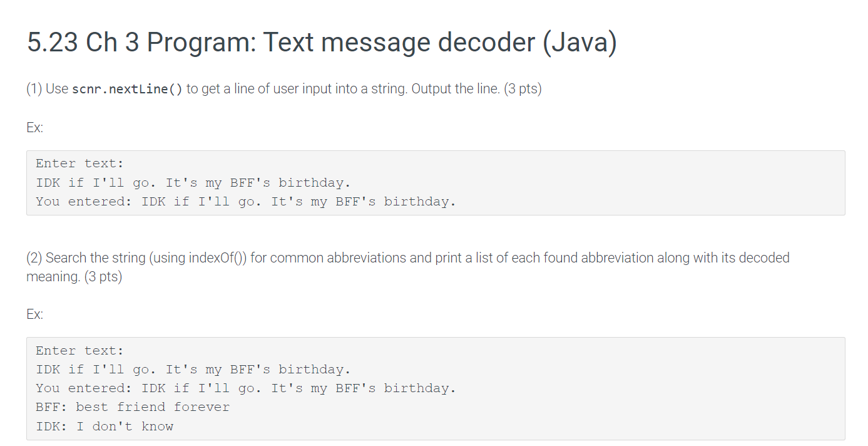The width and height of the screenshot is (868, 446).
Task: Click "Text message decoder" in the title
Action: tap(399, 42)
